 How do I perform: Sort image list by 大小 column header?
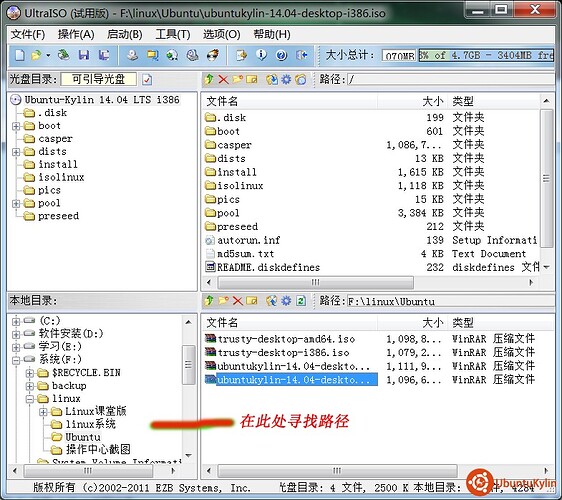412,101
